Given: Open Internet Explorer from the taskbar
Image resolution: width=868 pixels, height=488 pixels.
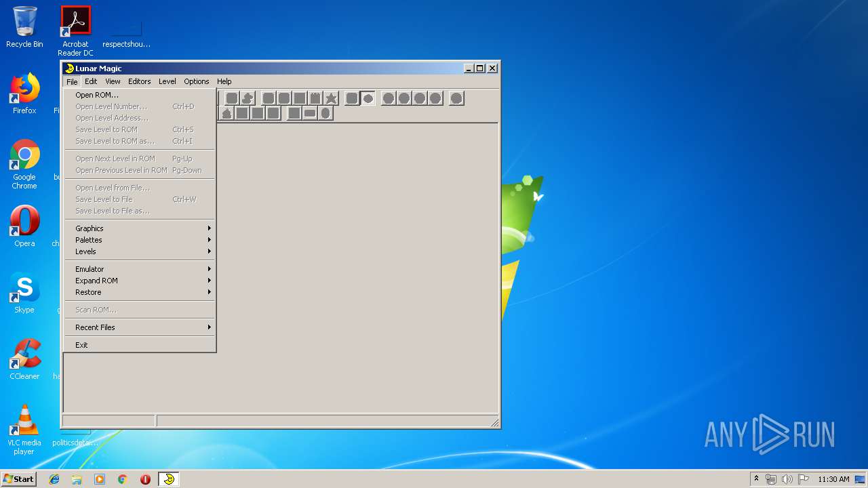Looking at the screenshot, I should point(54,479).
